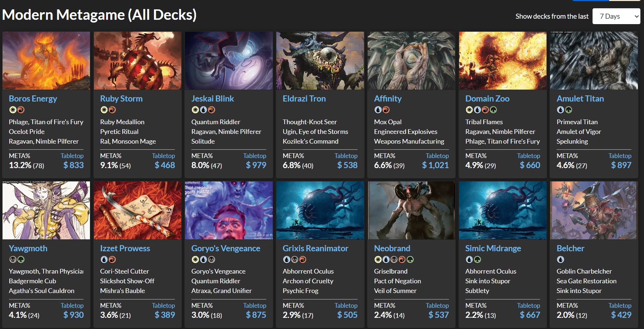Click the Neobrand demon artwork
The width and height of the screenshot is (644, 329).
click(x=411, y=210)
